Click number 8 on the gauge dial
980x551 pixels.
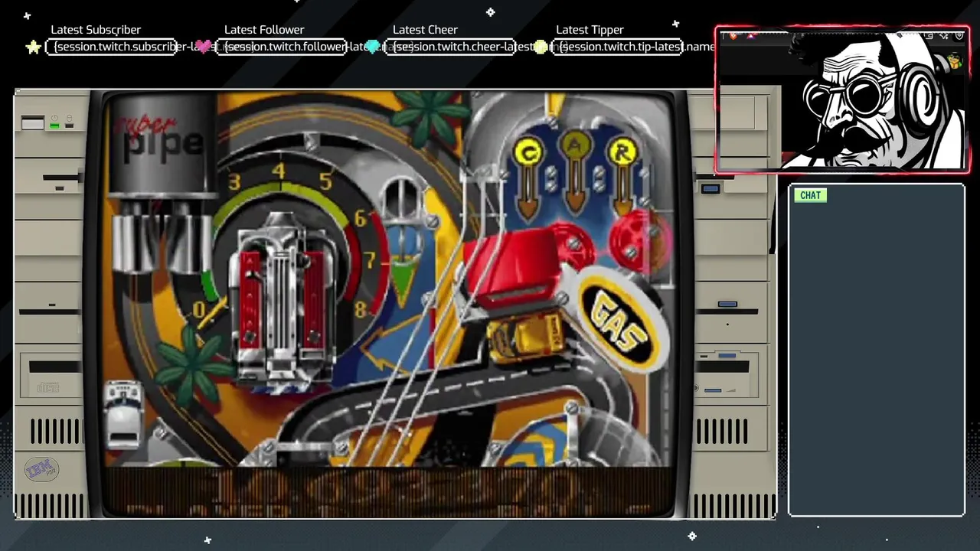click(361, 308)
